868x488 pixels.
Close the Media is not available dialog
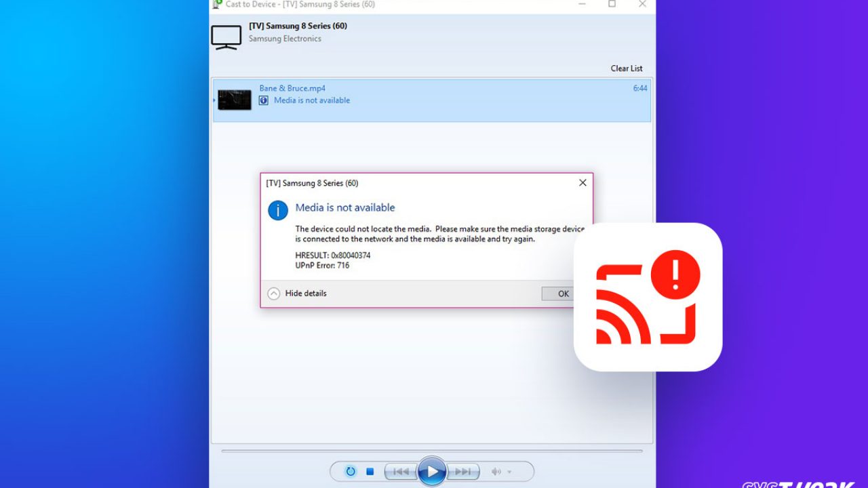pos(583,183)
